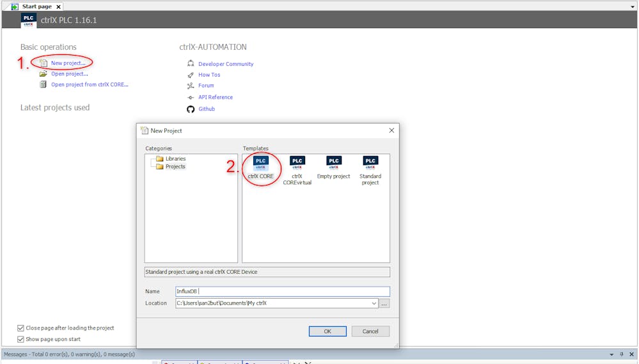Toggle Show page upon start

click(x=20, y=339)
